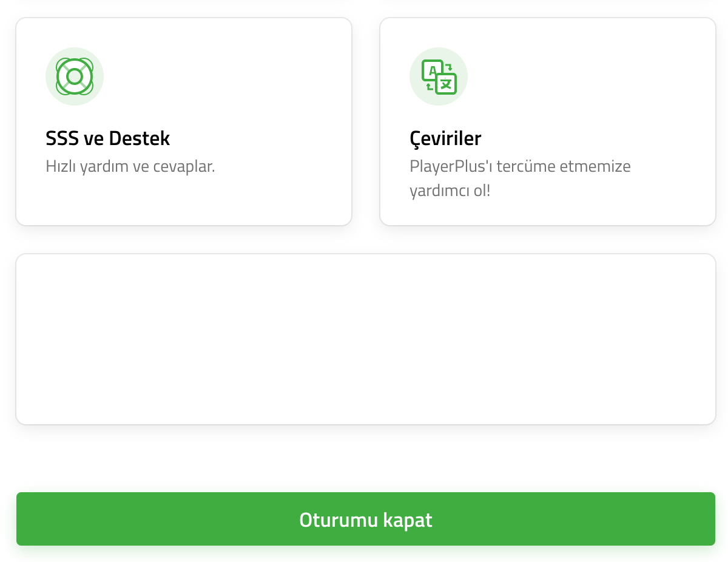Click the lifebuoy support icon
The image size is (728, 562).
coord(75,76)
